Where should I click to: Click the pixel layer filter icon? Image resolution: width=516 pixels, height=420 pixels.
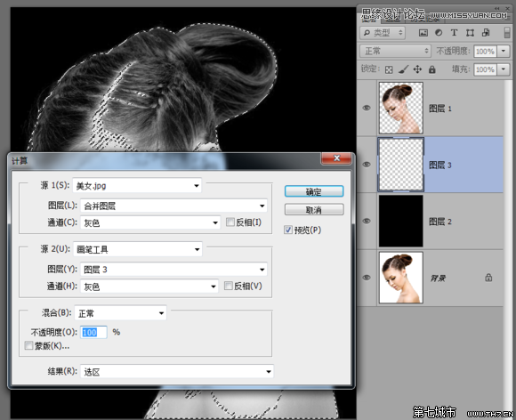tap(423, 33)
